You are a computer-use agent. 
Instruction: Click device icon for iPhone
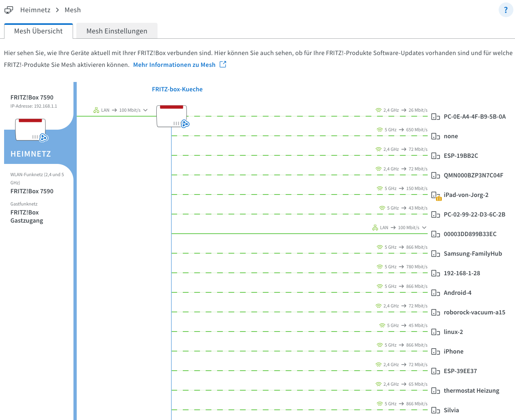point(435,351)
